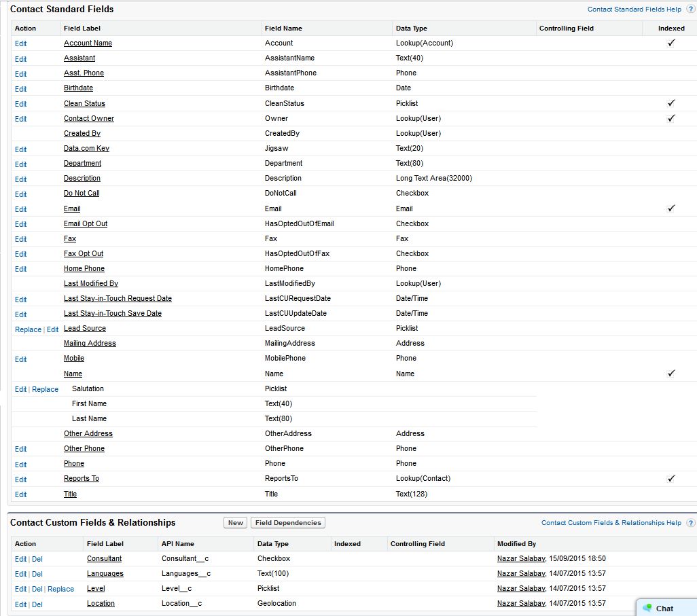Edit the Reports To field

pyautogui.click(x=21, y=479)
